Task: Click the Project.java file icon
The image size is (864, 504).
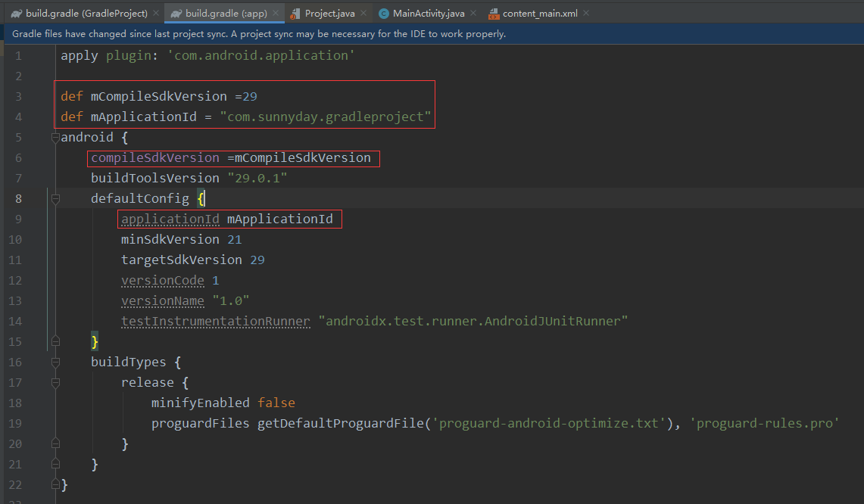Action: tap(295, 14)
